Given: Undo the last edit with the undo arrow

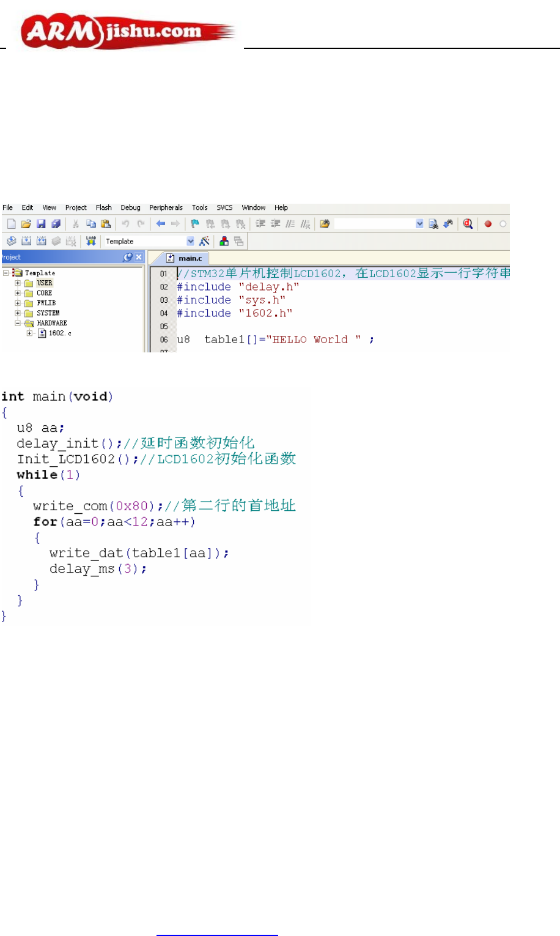Looking at the screenshot, I should point(125,224).
